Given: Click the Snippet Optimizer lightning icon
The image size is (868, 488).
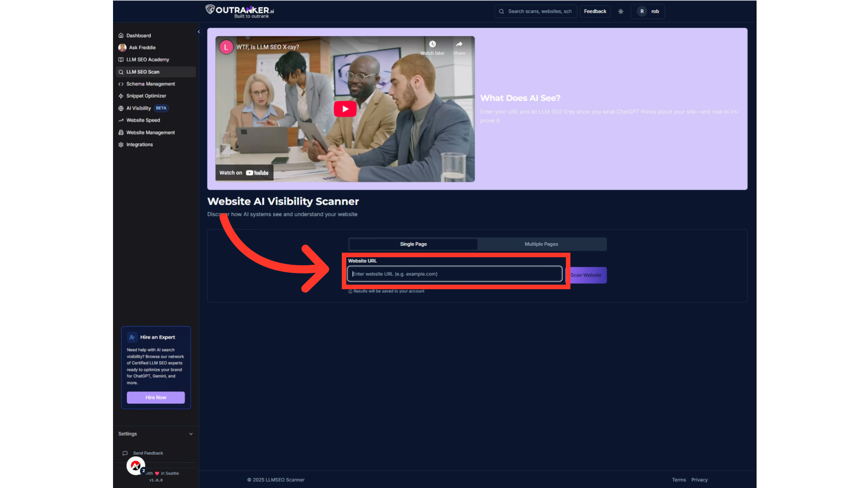Looking at the screenshot, I should [x=121, y=96].
